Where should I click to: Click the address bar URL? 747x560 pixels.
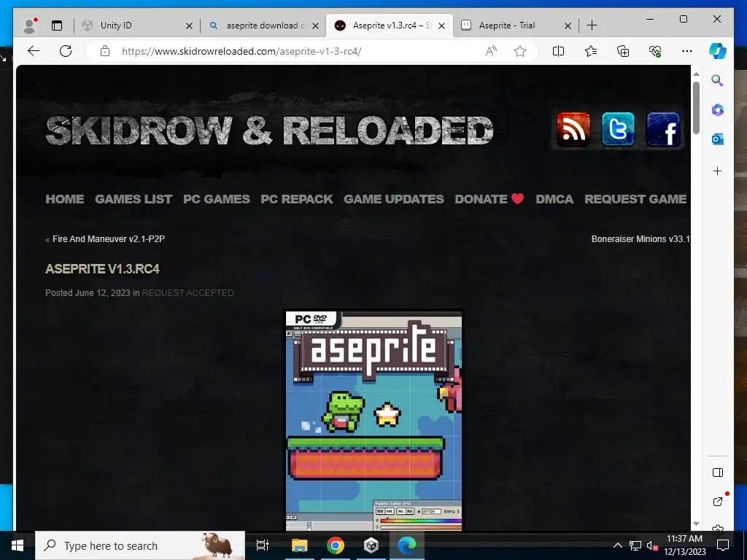(x=241, y=51)
